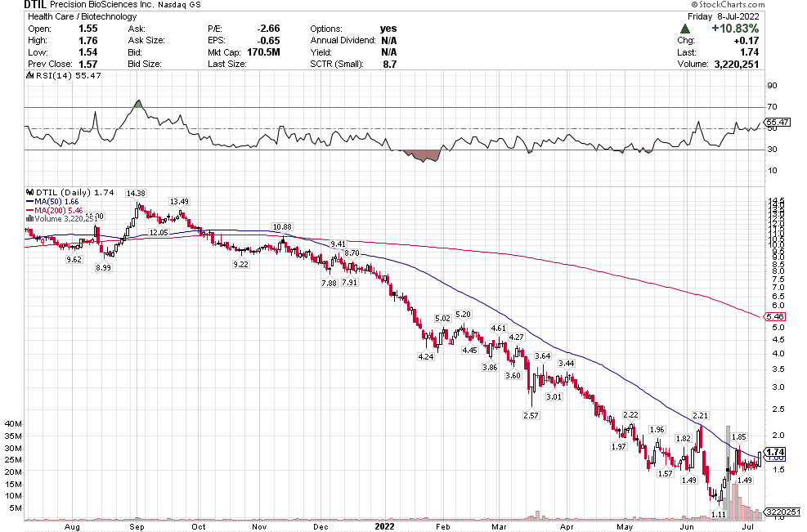Click the RSI value tag 55.47
Viewport: 807px width, 532px height.
779,122
